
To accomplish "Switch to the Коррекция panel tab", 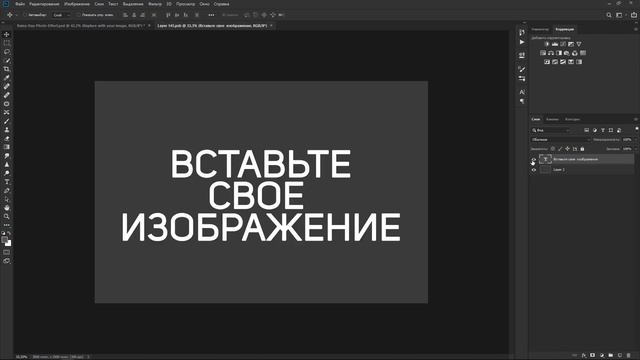I will click(x=564, y=29).
